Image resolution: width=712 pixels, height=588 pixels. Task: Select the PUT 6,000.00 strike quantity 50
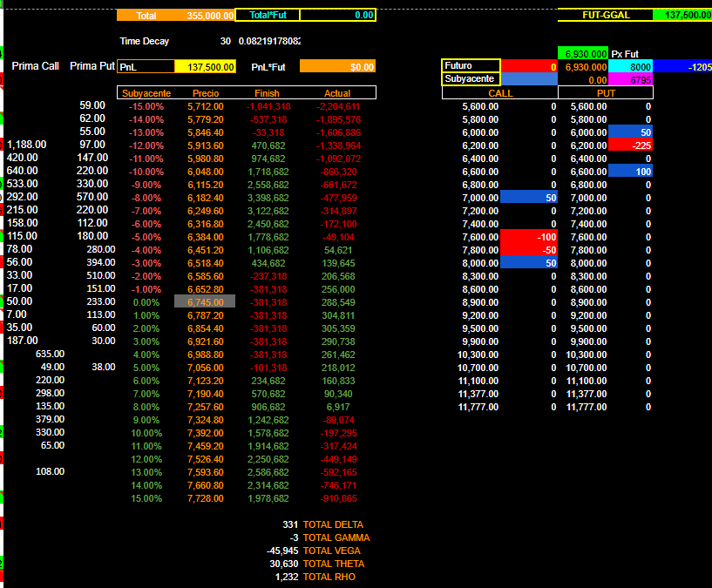(x=630, y=132)
